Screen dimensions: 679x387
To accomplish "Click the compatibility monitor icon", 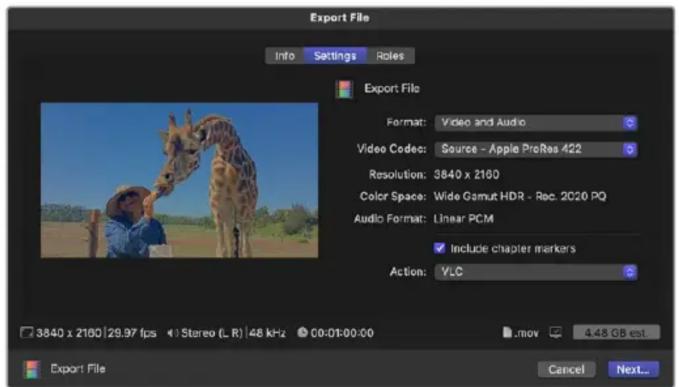I will pyautogui.click(x=556, y=332).
